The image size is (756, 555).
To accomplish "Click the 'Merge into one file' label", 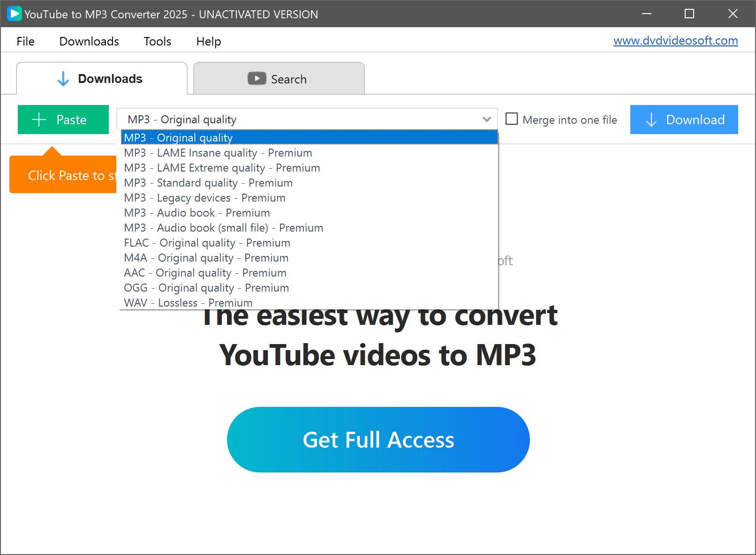I will 570,120.
